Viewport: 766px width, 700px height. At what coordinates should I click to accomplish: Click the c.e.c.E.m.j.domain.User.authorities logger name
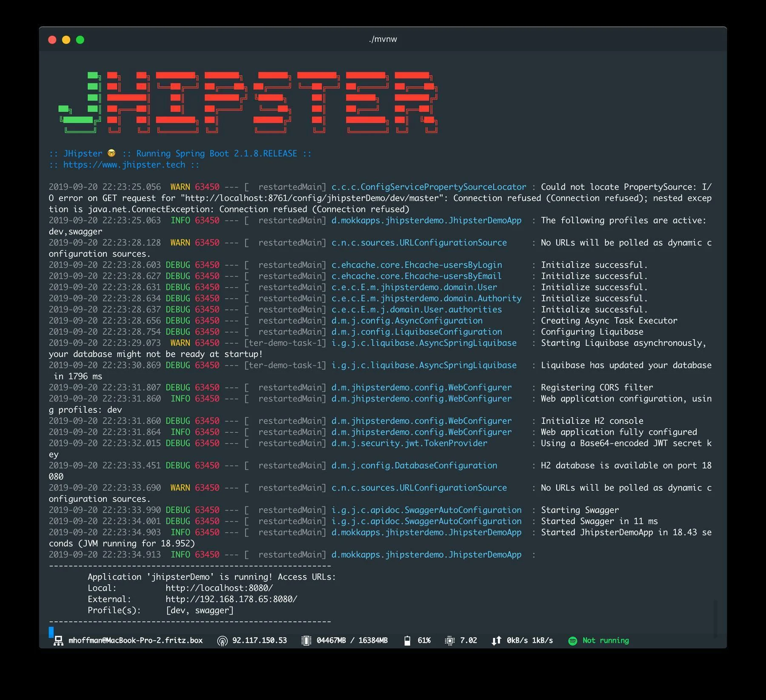pyautogui.click(x=417, y=309)
